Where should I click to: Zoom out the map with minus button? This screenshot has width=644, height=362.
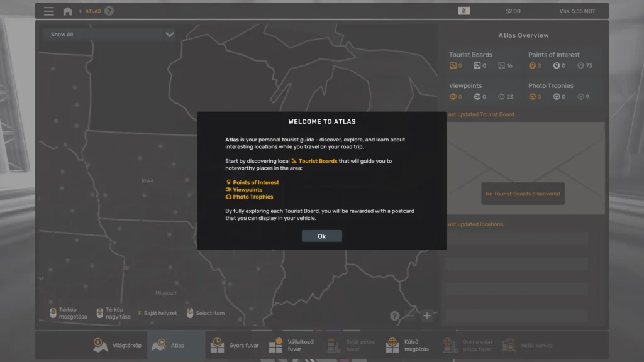[x=410, y=315]
